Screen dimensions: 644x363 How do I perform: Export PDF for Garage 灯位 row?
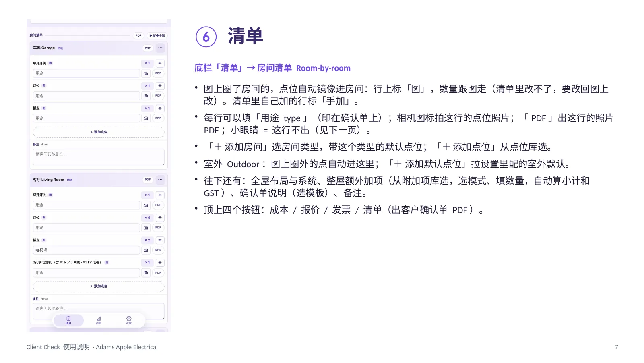pos(158,96)
